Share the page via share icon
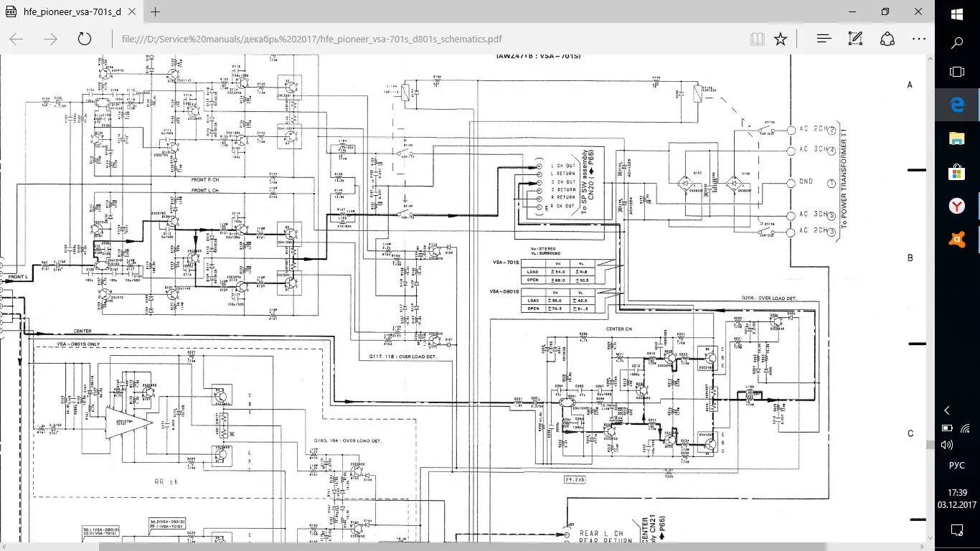Screen dimensions: 980x551 (887, 39)
